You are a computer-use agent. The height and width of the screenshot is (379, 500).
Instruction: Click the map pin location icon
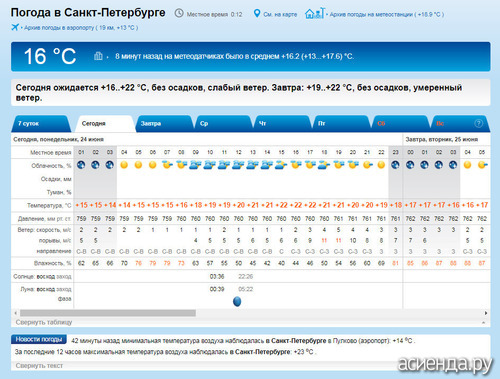pos(257,14)
